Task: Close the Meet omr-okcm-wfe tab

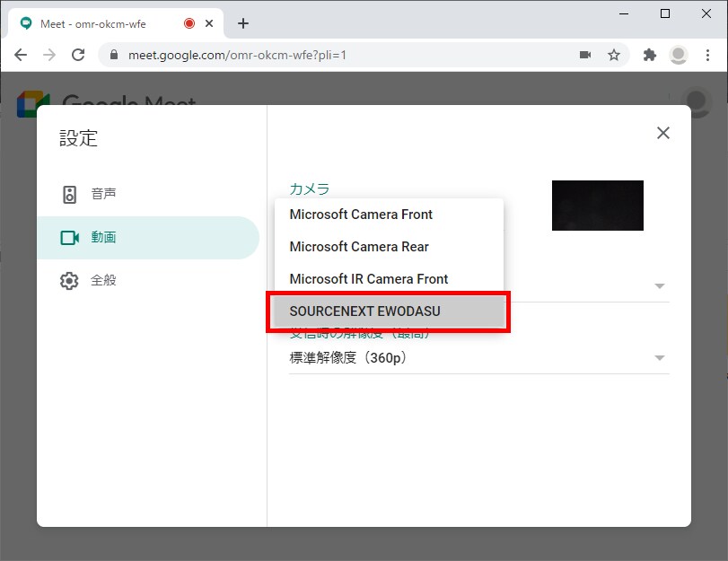Action: point(209,23)
